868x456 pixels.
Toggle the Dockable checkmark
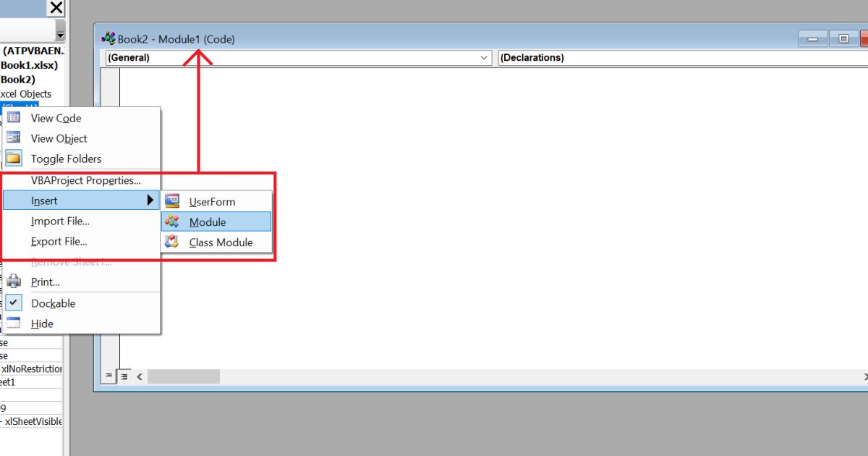click(x=12, y=303)
